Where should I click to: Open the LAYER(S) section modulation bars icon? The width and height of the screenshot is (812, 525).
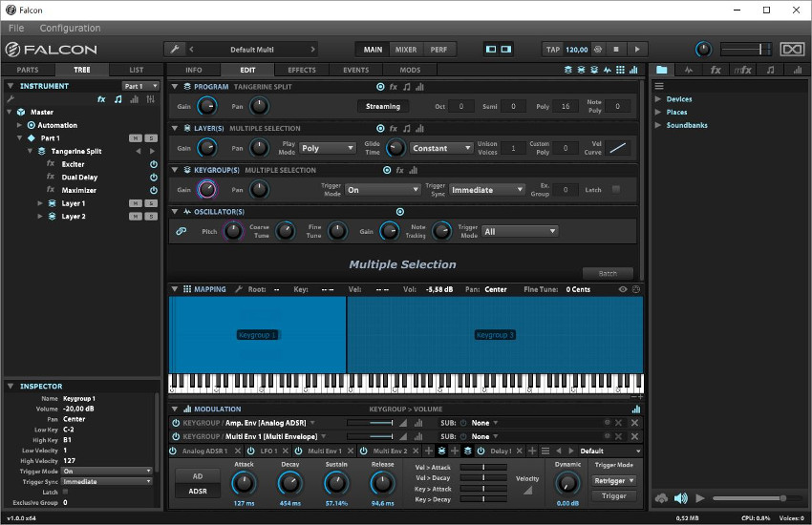click(419, 128)
